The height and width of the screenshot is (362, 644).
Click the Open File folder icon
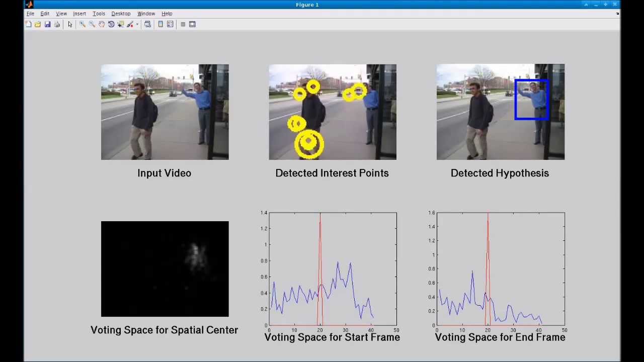(38, 24)
